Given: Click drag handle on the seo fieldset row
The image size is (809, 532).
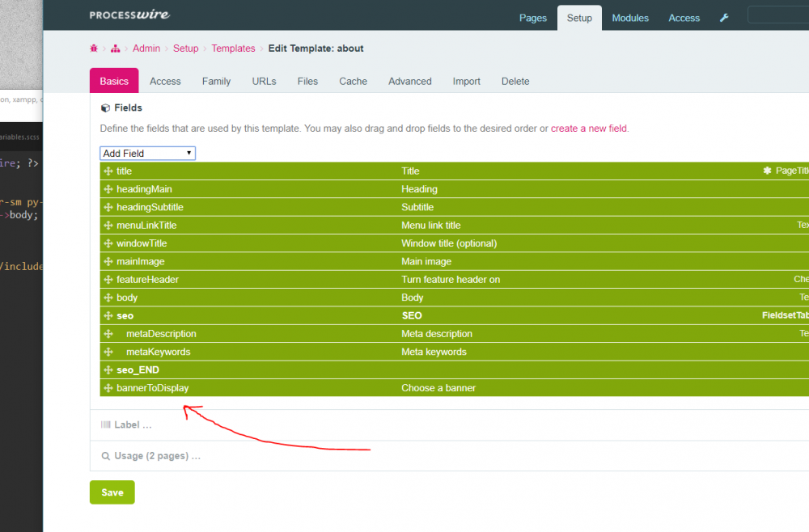Looking at the screenshot, I should (108, 316).
